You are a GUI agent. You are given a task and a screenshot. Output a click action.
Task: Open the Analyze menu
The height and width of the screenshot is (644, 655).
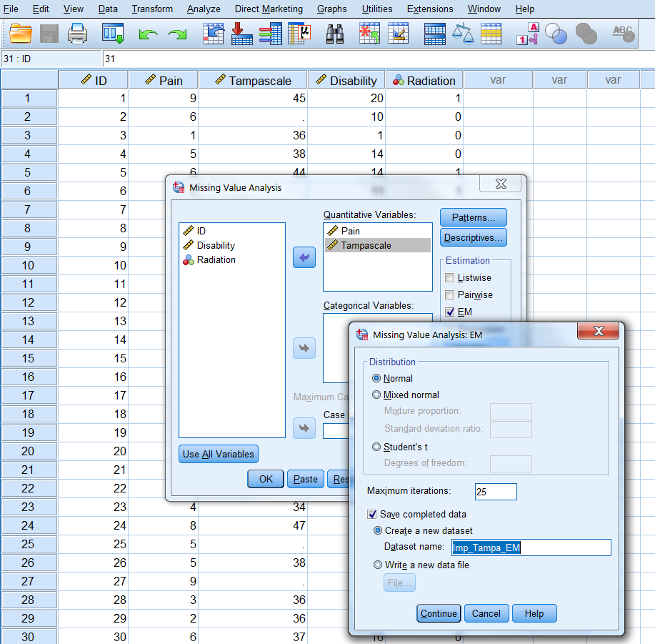click(x=203, y=9)
